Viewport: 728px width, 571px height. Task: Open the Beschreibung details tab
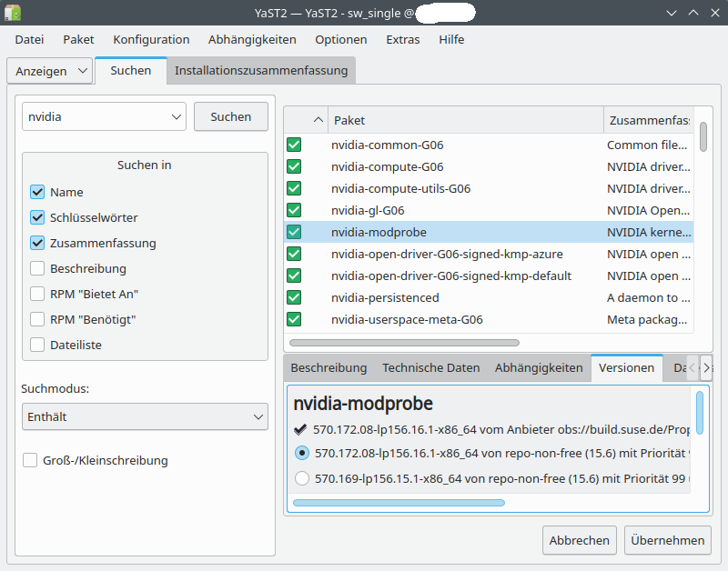tap(329, 368)
